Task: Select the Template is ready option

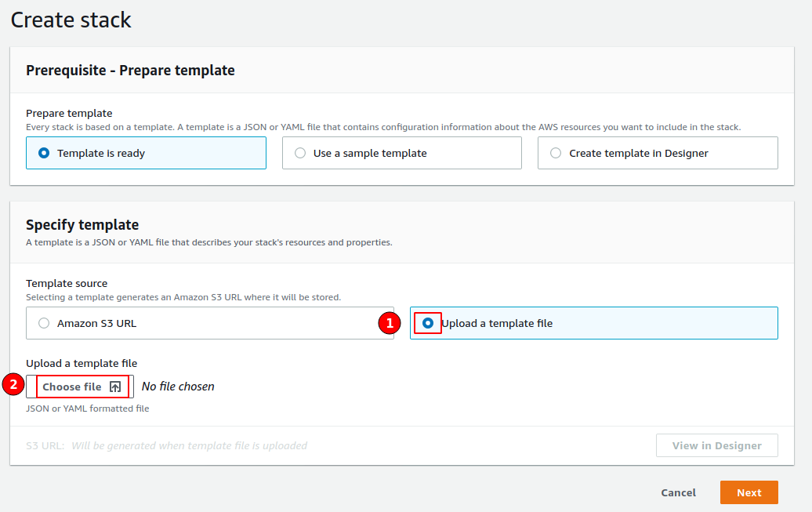Action: tap(44, 154)
